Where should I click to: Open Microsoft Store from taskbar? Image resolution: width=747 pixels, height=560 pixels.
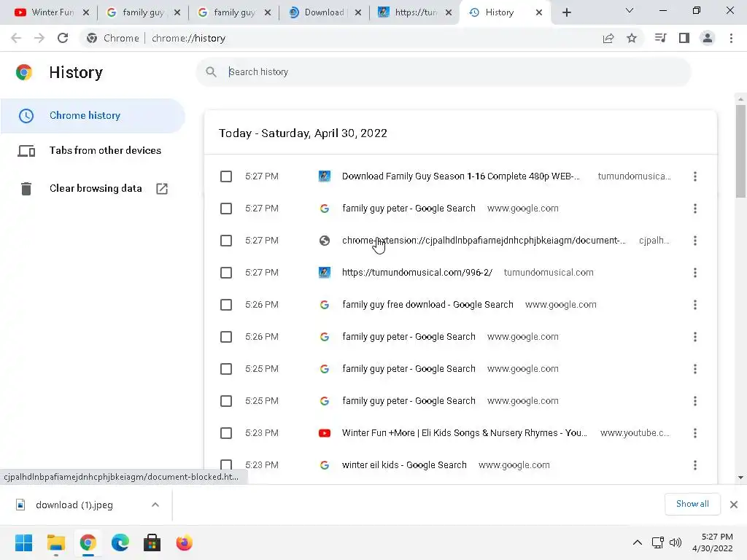click(152, 542)
